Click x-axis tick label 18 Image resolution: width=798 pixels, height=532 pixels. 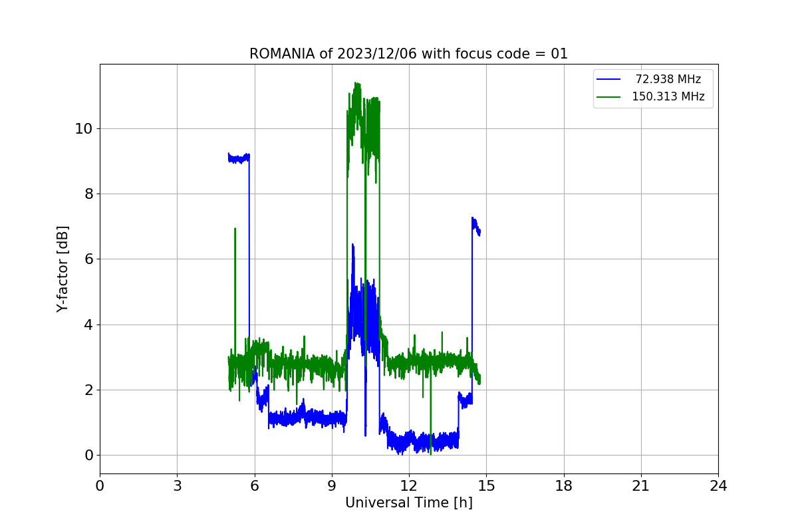[564, 486]
